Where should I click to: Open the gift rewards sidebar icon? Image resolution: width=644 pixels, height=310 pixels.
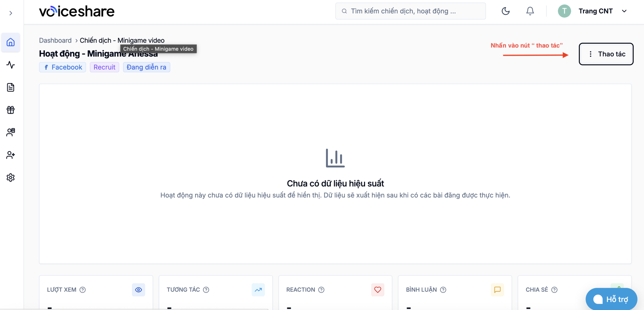[x=11, y=110]
